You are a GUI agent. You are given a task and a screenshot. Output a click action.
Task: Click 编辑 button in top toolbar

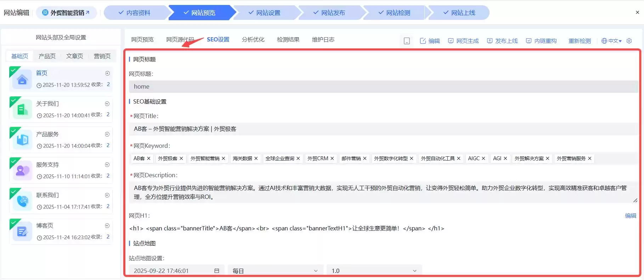430,41
